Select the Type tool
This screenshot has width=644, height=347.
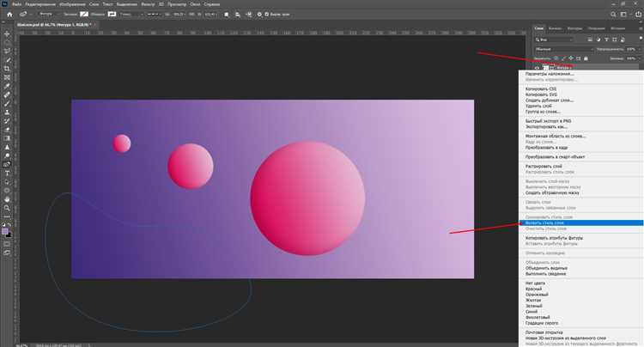click(x=7, y=173)
